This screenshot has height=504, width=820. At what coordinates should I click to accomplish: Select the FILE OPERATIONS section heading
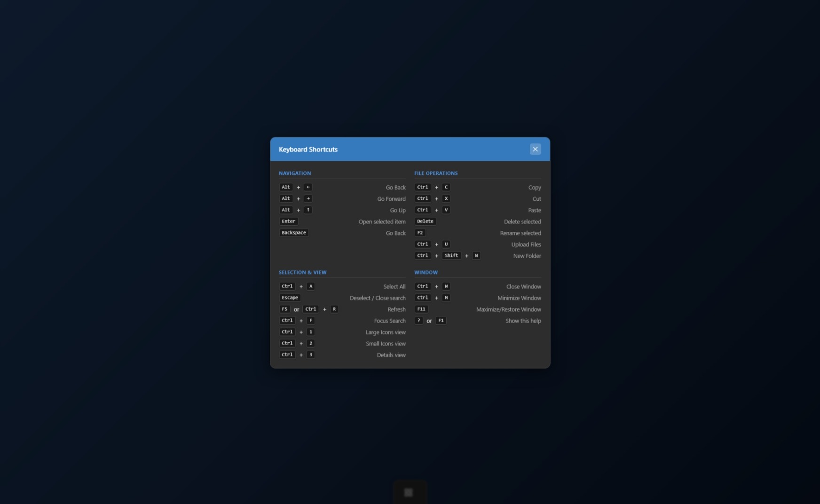pos(436,173)
